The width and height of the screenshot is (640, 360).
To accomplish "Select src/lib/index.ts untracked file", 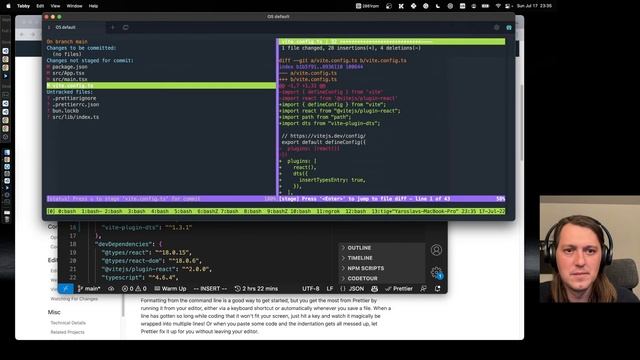I will (76, 117).
